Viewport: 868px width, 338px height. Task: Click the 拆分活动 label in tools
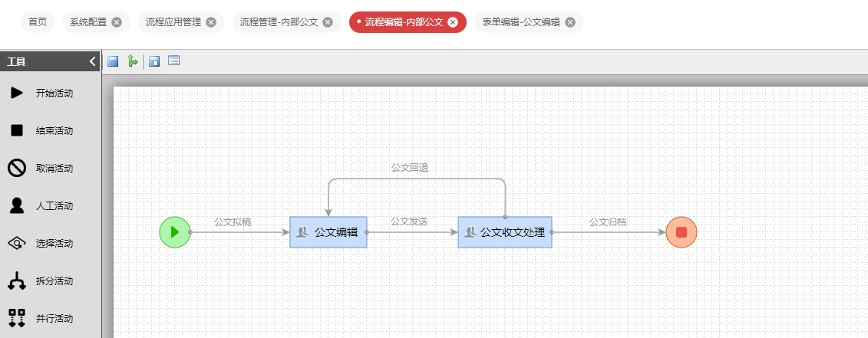pos(54,281)
